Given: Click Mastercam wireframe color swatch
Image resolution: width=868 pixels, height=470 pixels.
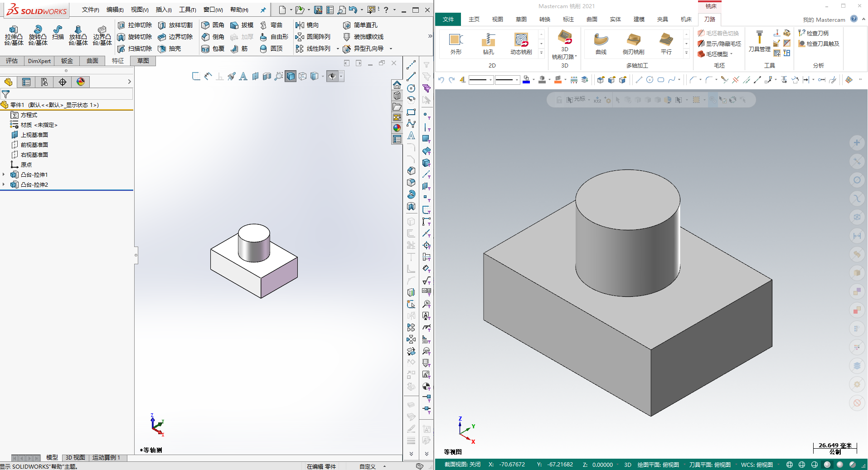Looking at the screenshot, I should pyautogui.click(x=526, y=80).
